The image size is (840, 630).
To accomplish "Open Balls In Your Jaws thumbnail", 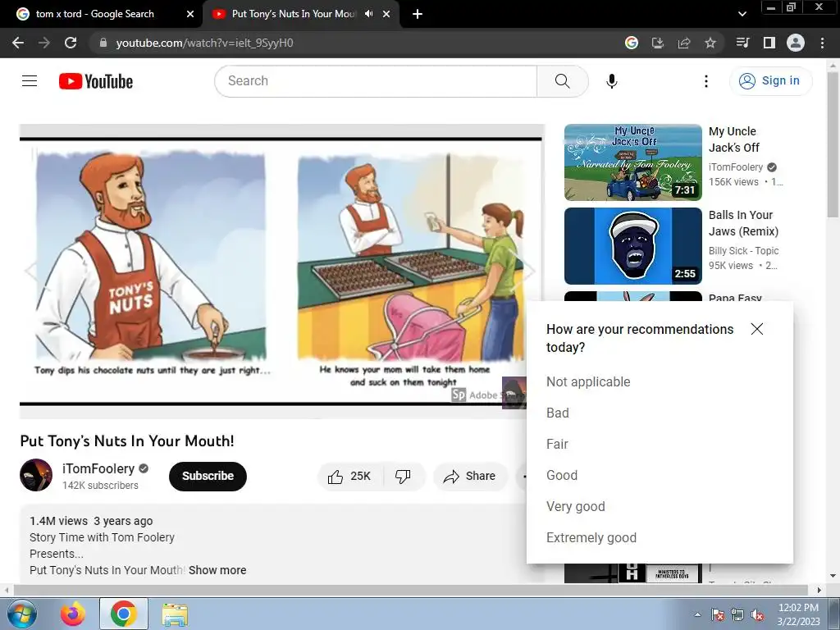I will (x=632, y=246).
